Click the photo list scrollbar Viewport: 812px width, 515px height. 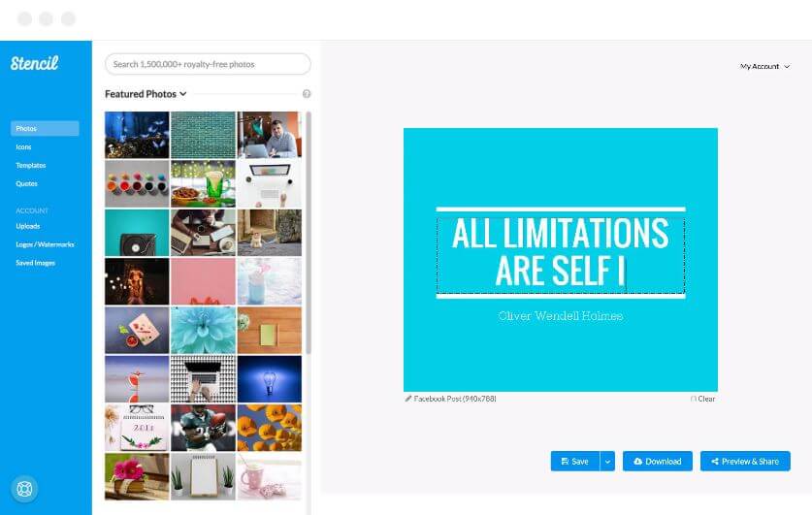pyautogui.click(x=309, y=233)
